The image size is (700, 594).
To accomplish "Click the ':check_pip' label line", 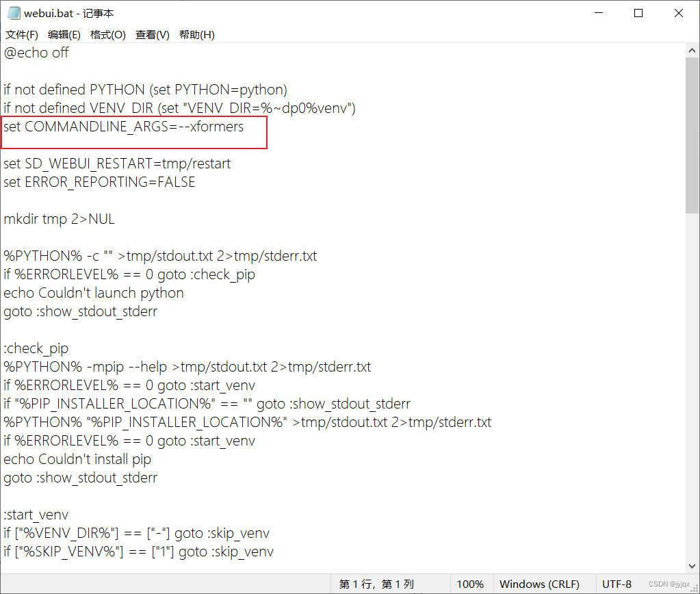I will point(36,348).
